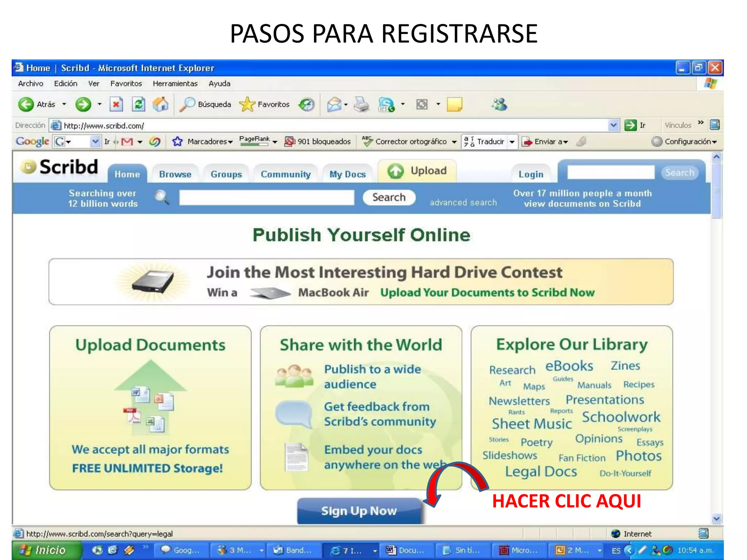Click the advanced search link
Viewport: 747px width, 560px height.
point(463,202)
